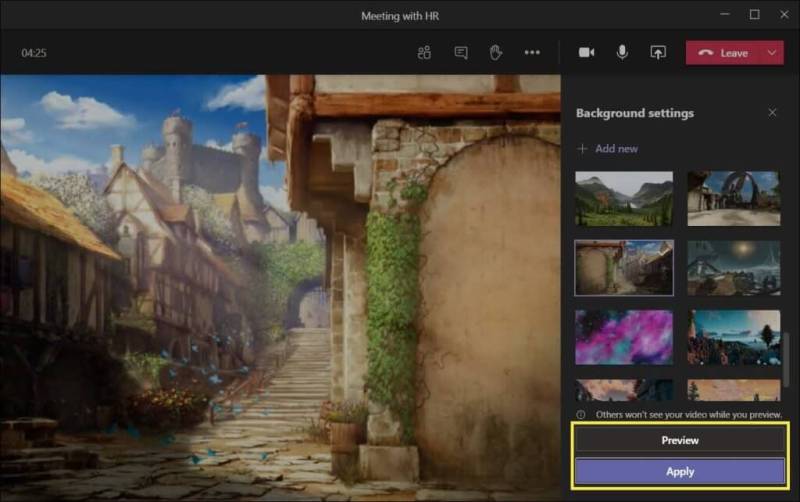
Task: Open the participants list icon
Action: [424, 53]
